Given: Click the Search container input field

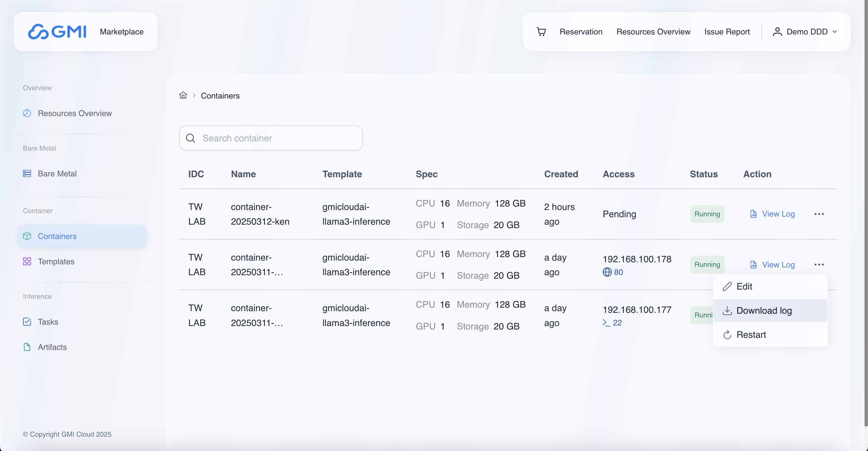Looking at the screenshot, I should click(x=271, y=138).
